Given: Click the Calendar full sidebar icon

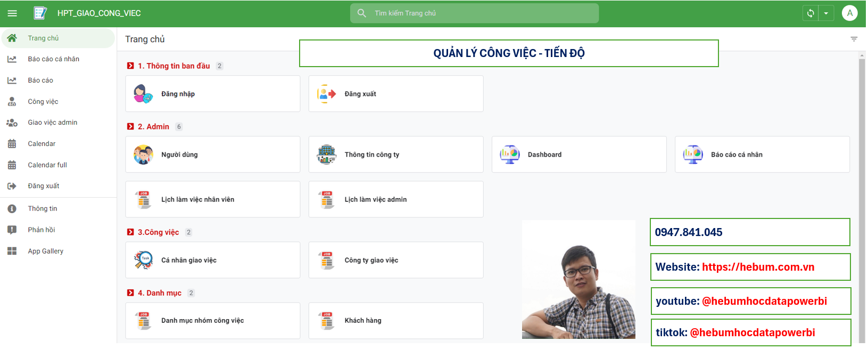Looking at the screenshot, I should [x=12, y=165].
